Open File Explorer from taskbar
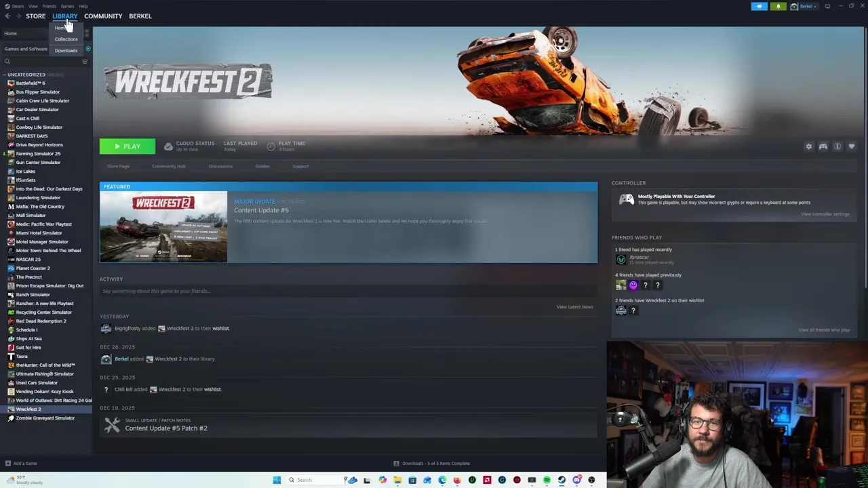868x488 pixels. pyautogui.click(x=397, y=480)
